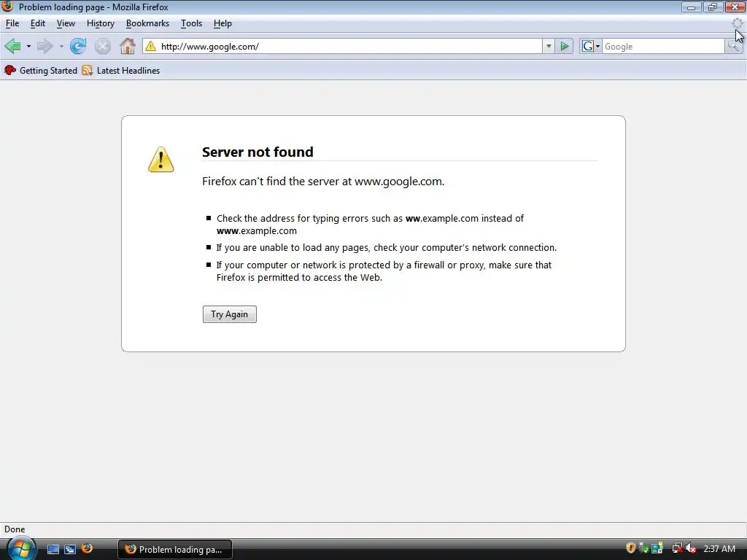
Task: Click the Done status bar text
Action: click(x=15, y=529)
